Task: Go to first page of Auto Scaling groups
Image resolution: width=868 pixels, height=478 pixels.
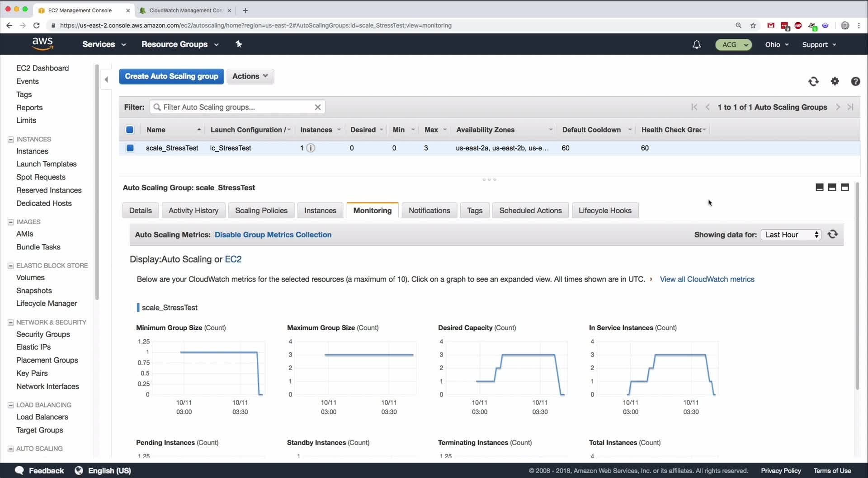Action: [x=694, y=107]
